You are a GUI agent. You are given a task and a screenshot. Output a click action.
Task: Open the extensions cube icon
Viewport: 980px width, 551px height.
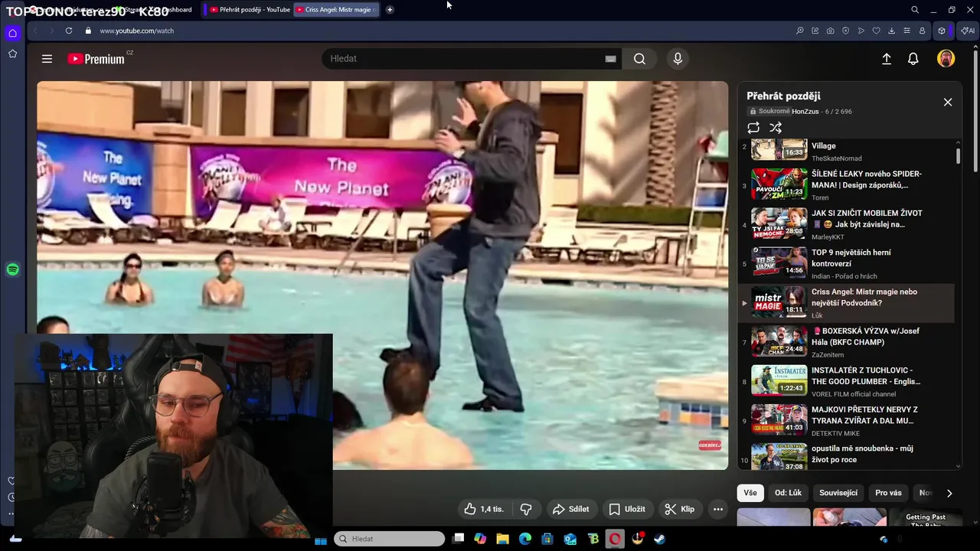pyautogui.click(x=942, y=31)
